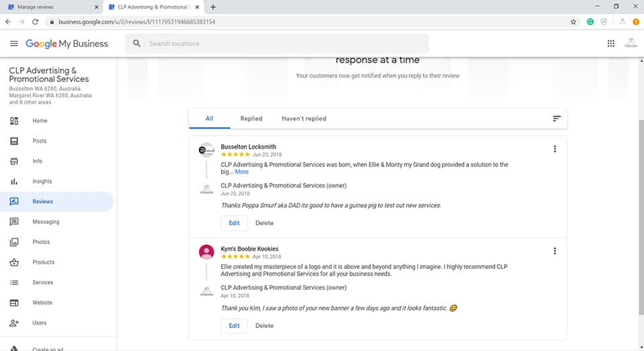Edit the reply to Kym's Boobie Kookies
644x351 pixels.
[234, 325]
